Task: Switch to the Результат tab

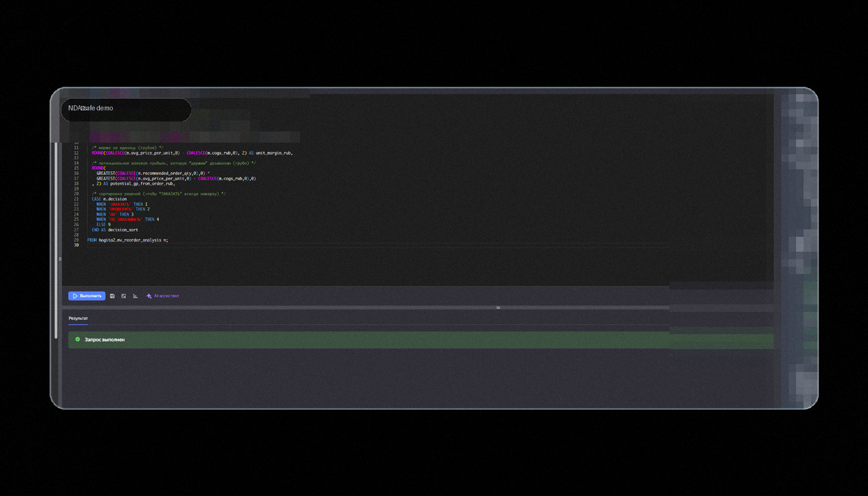Action: [78, 318]
